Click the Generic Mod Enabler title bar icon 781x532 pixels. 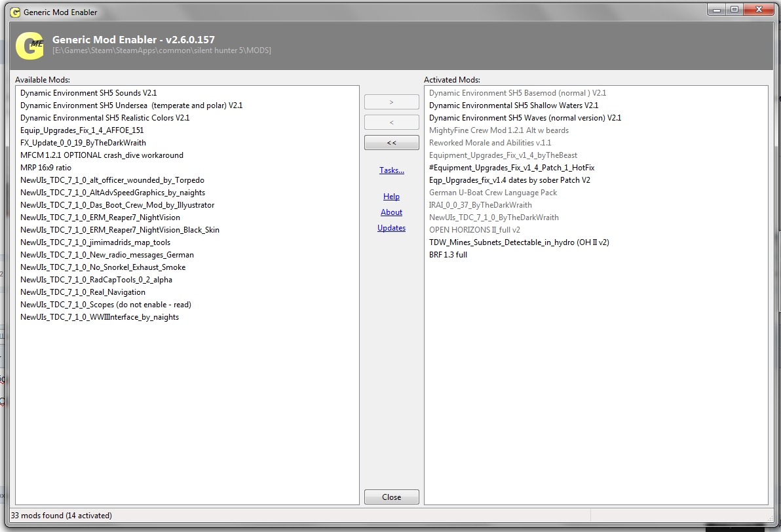[16, 12]
